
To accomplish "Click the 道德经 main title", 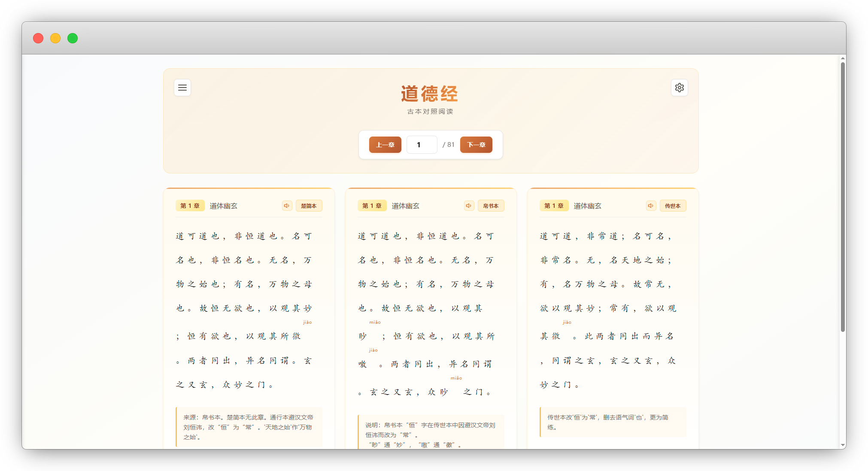I will coord(430,94).
